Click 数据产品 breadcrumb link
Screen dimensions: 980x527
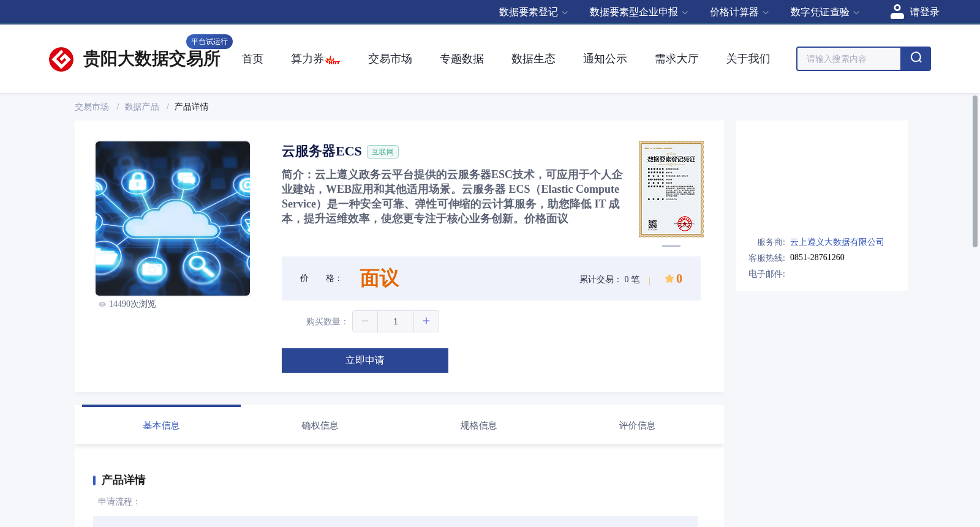[x=142, y=107]
